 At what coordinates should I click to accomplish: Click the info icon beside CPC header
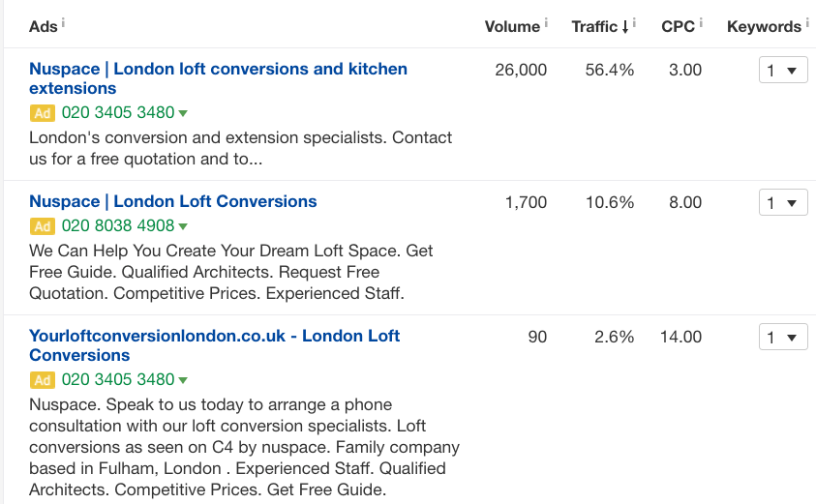pos(701,22)
